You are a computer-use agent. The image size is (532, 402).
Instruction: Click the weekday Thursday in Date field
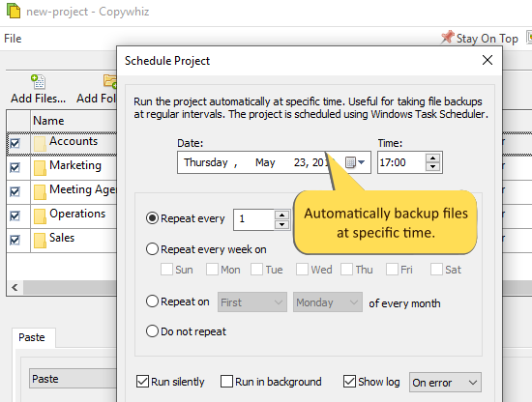tap(206, 162)
